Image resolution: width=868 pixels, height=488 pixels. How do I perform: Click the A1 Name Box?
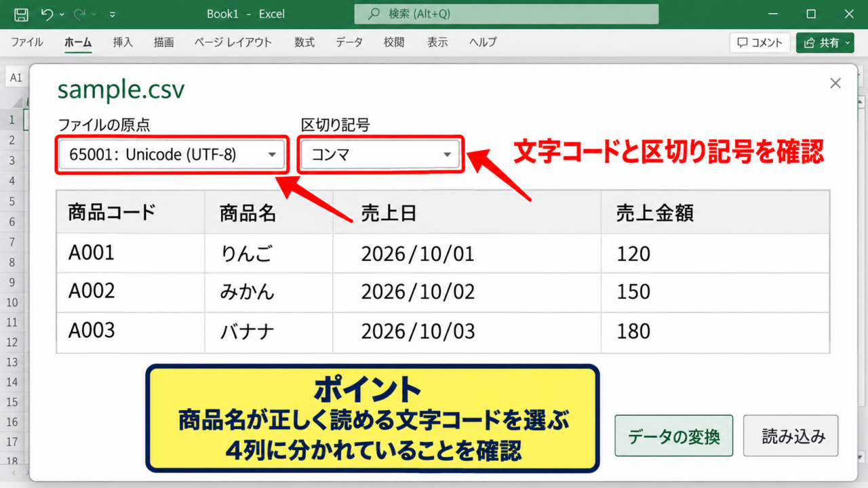[x=16, y=78]
